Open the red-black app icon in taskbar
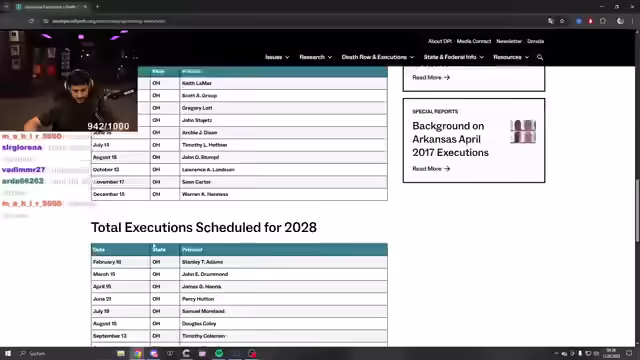Viewport: 640px width, 360px height. [x=252, y=353]
